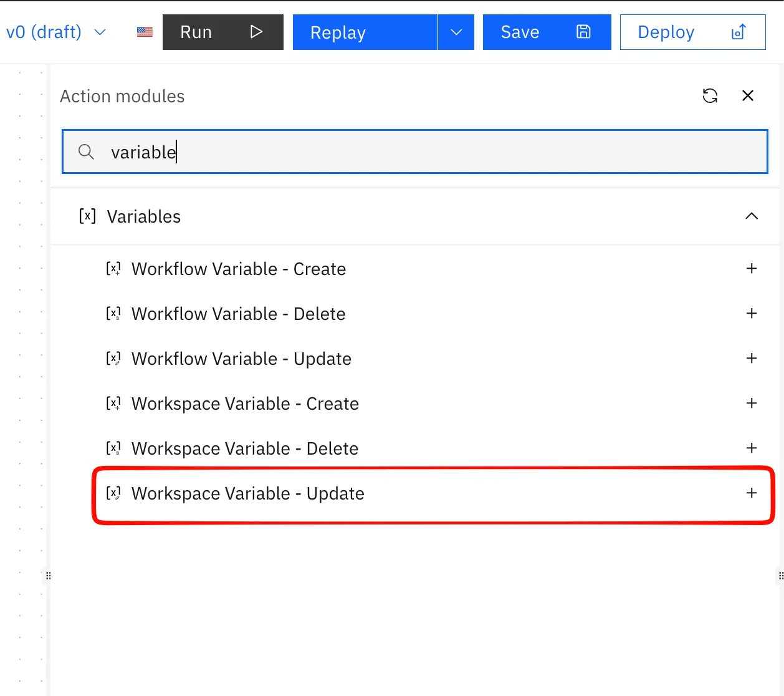Viewport: 784px width, 696px height.
Task: Click the US flag language icon
Action: click(x=145, y=32)
